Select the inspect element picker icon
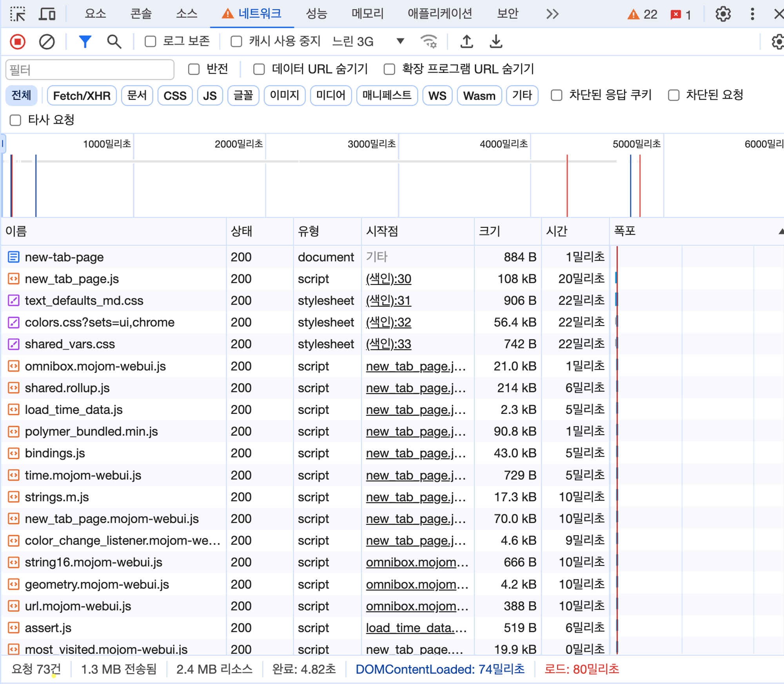Viewport: 784px width, 684px height. pyautogui.click(x=18, y=14)
